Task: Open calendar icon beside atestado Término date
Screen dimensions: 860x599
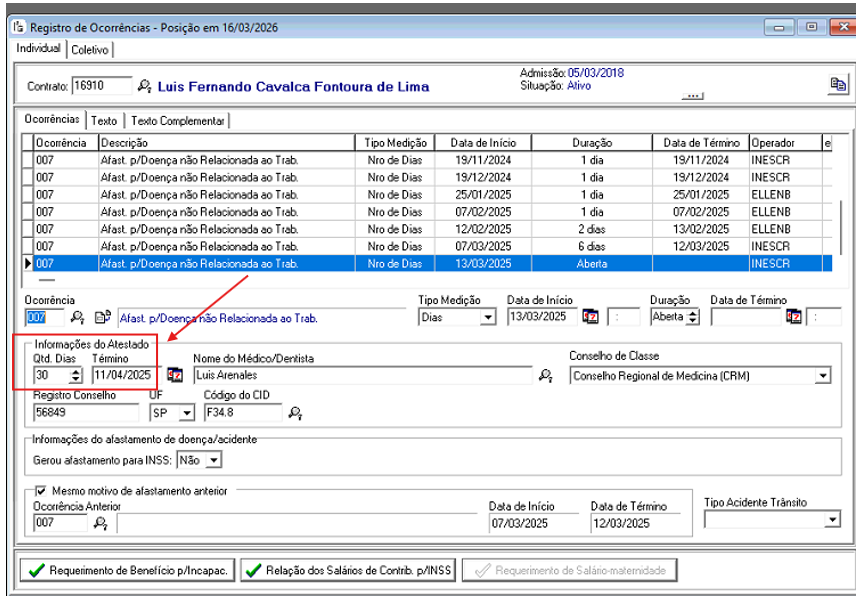Action: pyautogui.click(x=175, y=375)
